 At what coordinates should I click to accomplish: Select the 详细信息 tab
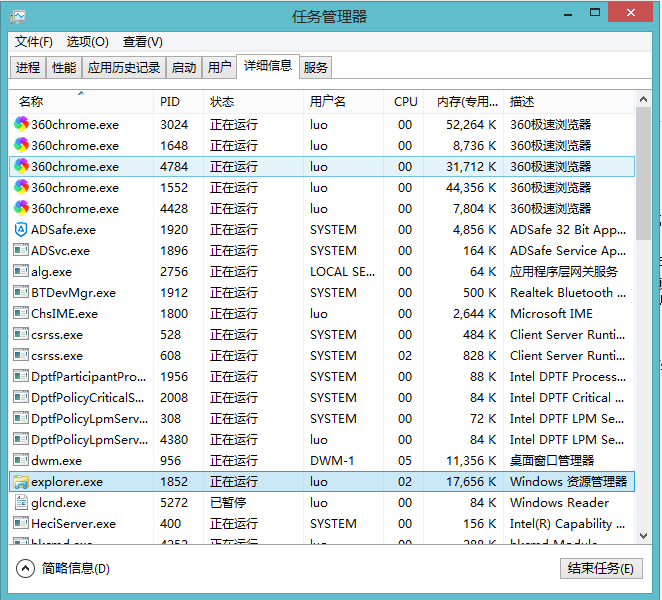[268, 65]
